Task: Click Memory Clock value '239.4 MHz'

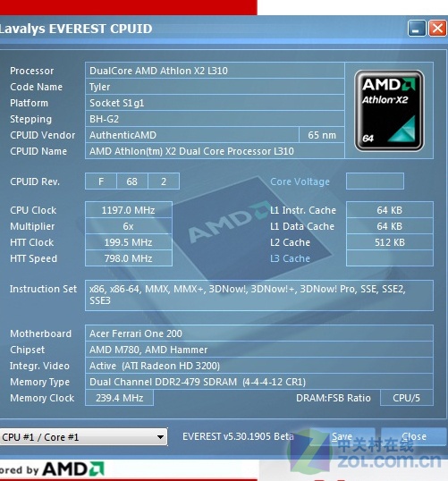Action: 119,398
